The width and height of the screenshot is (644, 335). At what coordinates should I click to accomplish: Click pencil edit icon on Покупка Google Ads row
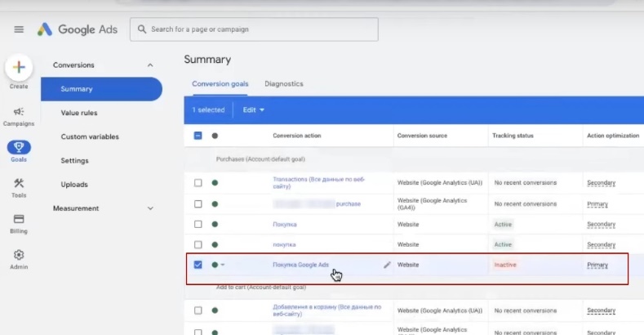point(387,265)
